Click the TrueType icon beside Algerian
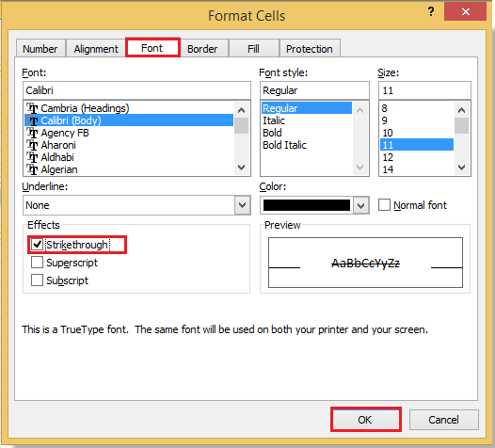 pos(32,169)
